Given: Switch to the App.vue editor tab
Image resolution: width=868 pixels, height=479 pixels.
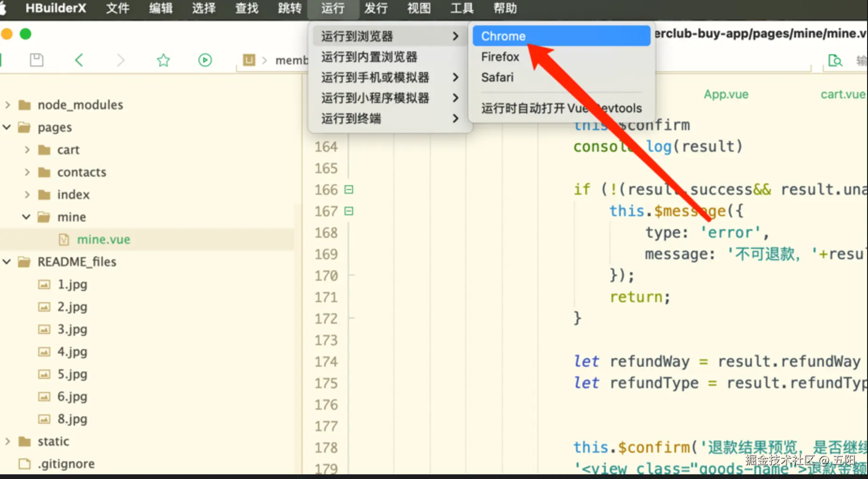Looking at the screenshot, I should point(726,94).
